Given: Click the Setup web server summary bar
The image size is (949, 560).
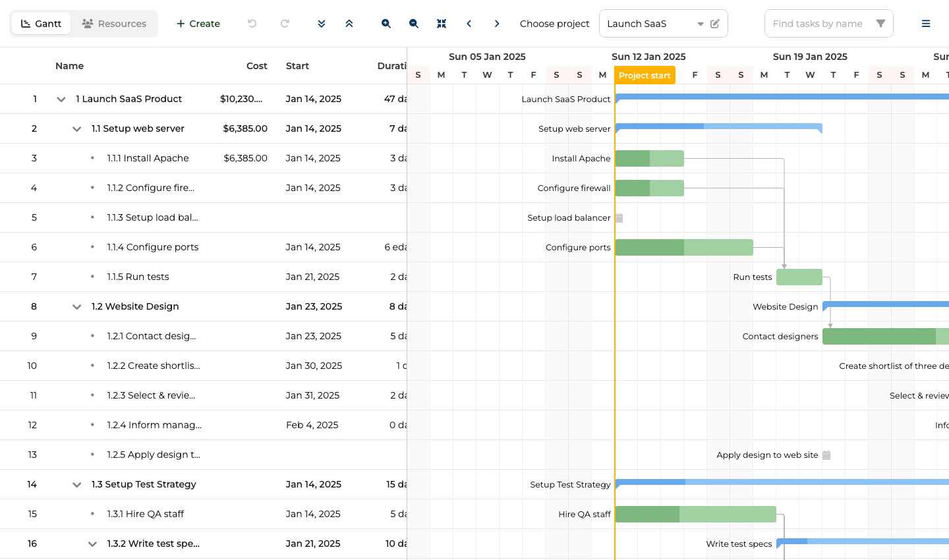Looking at the screenshot, I should click(718, 127).
